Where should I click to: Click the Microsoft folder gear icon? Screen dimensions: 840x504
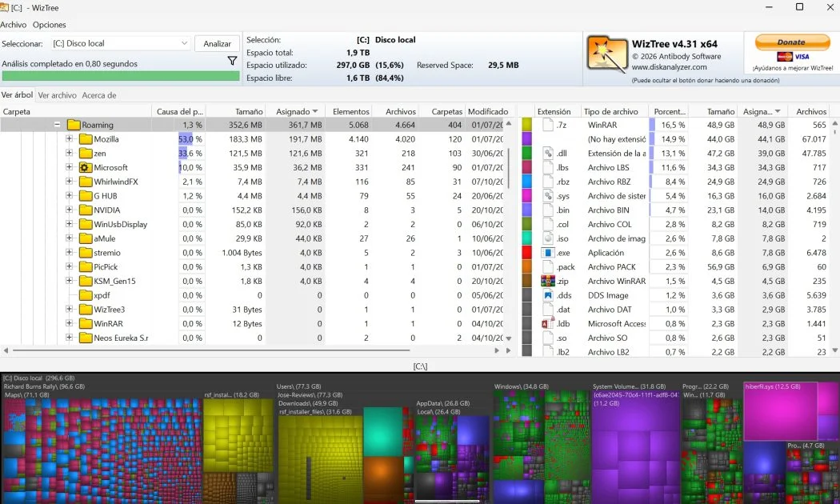[x=86, y=168]
